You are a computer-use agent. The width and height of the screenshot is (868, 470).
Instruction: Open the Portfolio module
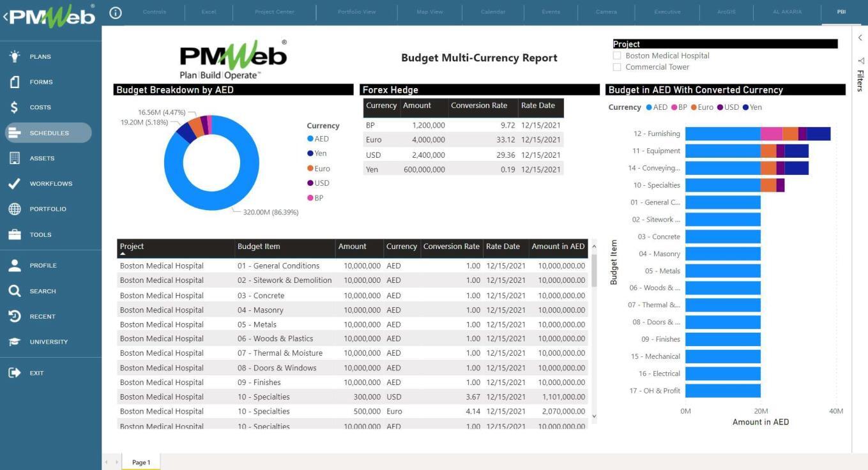[47, 209]
